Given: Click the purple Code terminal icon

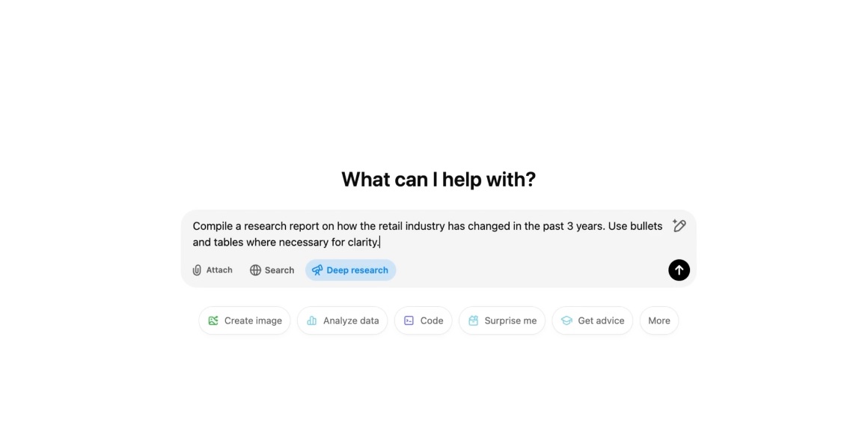Looking at the screenshot, I should pyautogui.click(x=409, y=320).
